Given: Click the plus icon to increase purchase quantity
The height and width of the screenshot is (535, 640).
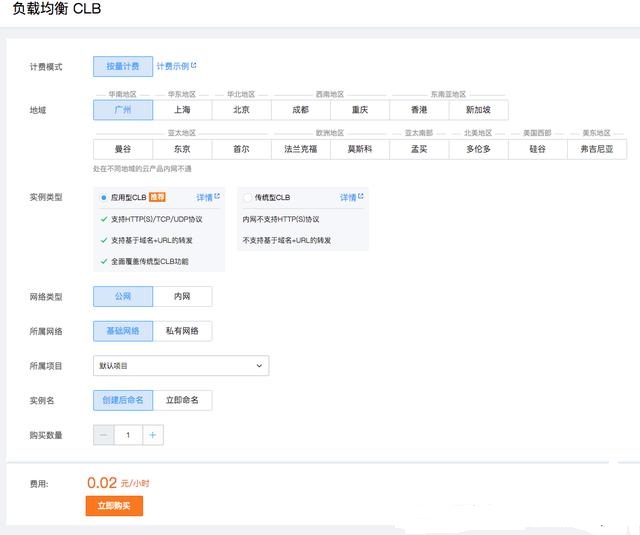Looking at the screenshot, I should point(152,435).
